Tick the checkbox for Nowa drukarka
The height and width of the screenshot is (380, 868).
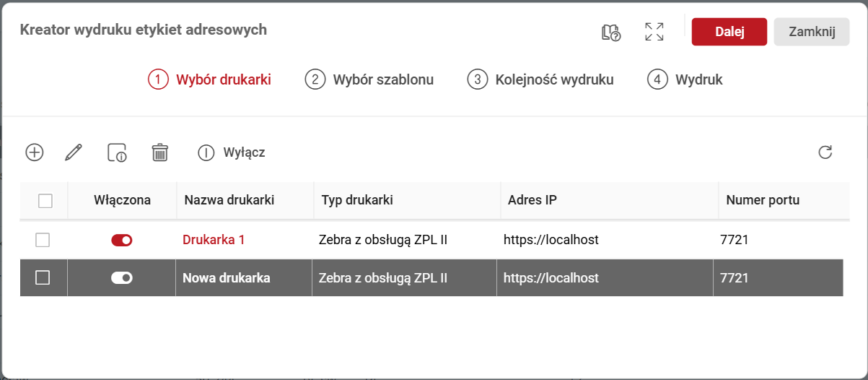43,277
